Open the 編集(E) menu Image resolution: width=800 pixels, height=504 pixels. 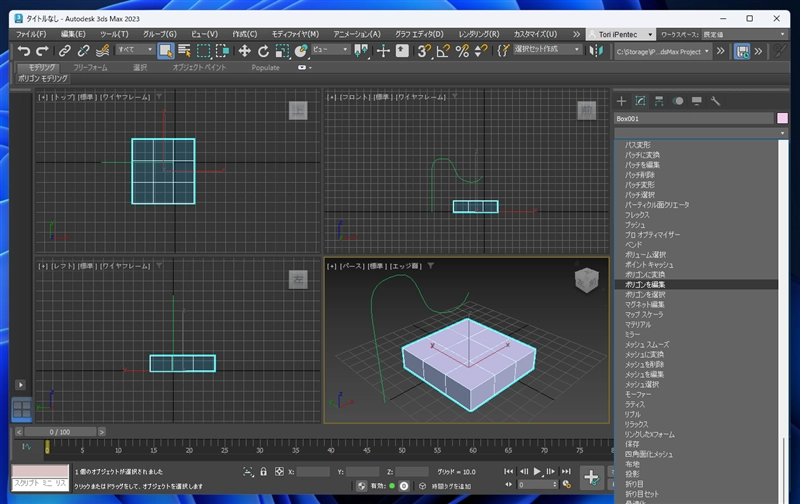73,34
